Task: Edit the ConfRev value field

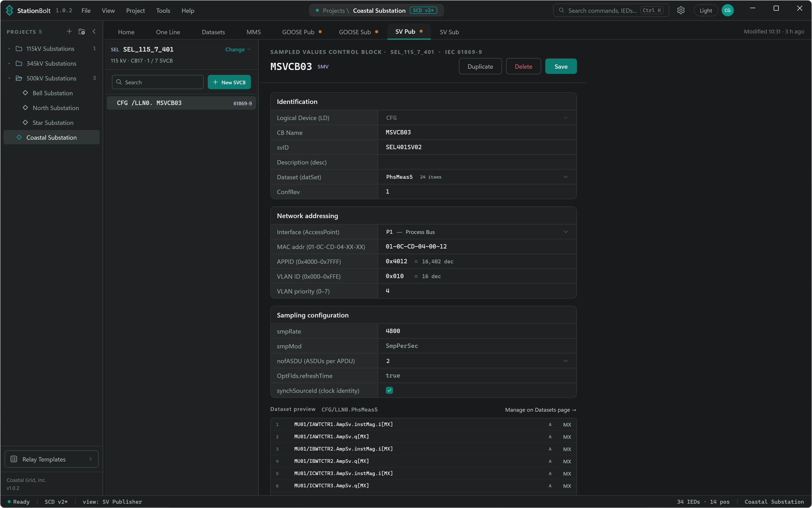Action: point(477,192)
